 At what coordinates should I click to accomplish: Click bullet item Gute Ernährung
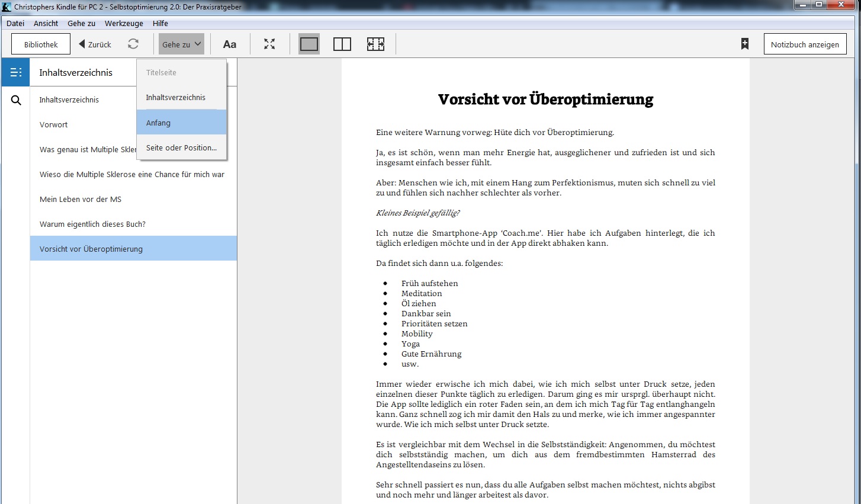[431, 354]
